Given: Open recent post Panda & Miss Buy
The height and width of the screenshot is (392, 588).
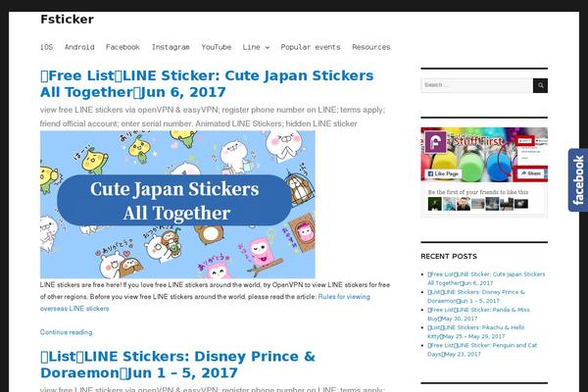Looking at the screenshot, I should pos(478,314).
